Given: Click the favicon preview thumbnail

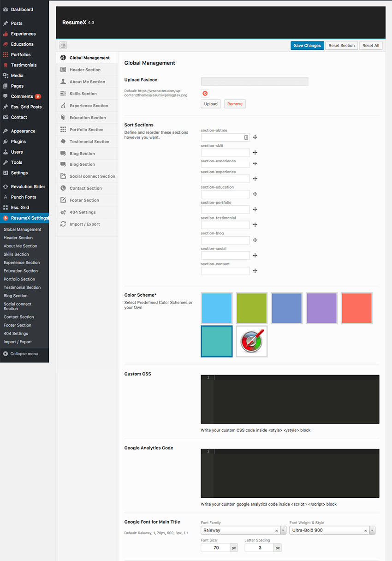Looking at the screenshot, I should (205, 93).
